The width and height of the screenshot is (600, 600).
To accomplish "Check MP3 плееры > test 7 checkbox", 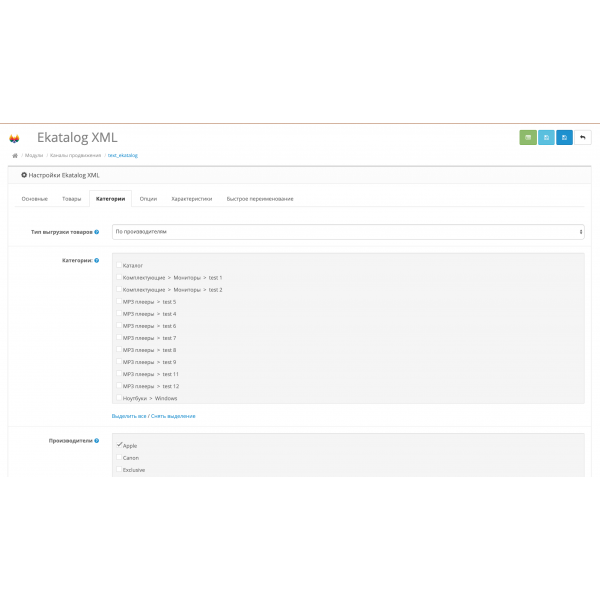I will coord(119,338).
